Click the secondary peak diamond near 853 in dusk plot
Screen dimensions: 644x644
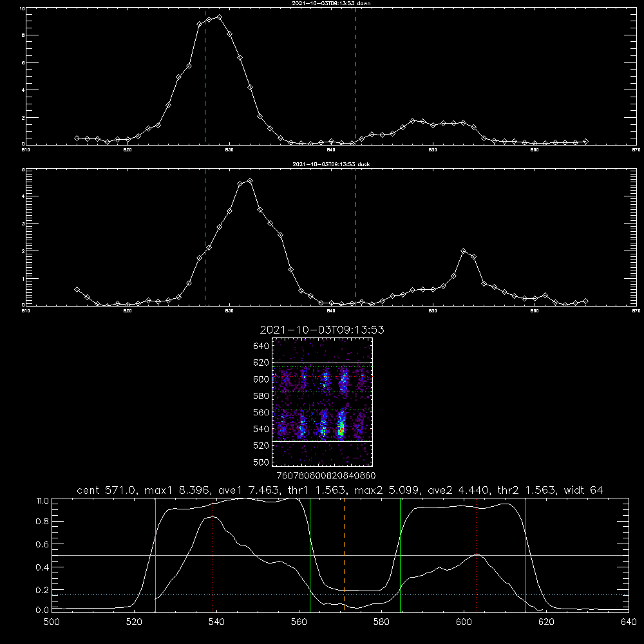(x=464, y=251)
